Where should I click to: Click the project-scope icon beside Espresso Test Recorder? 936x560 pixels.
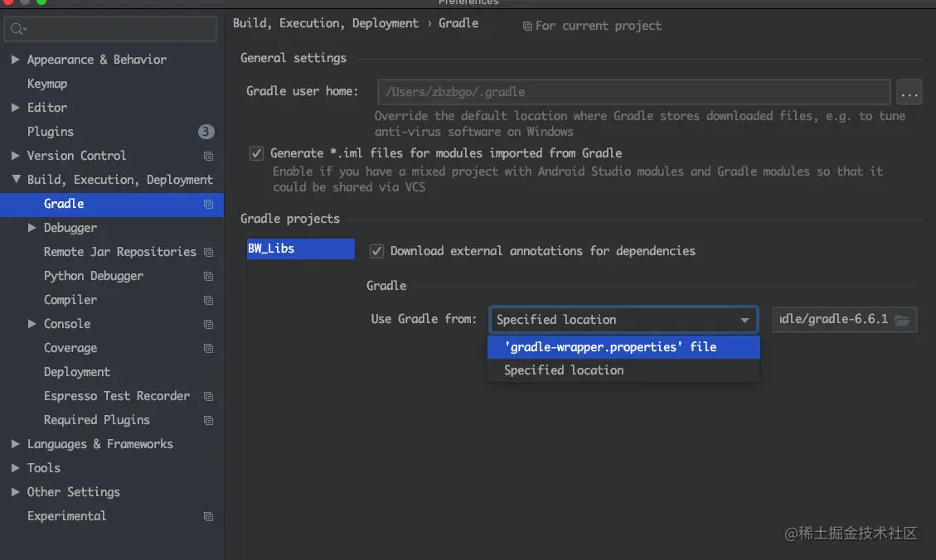(208, 397)
